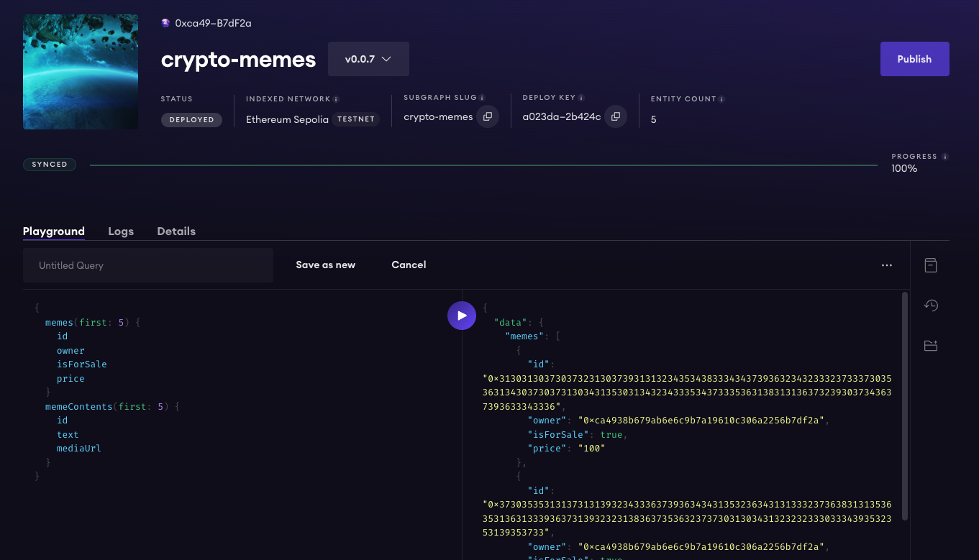Copy the subgraph slug crypto-memes
This screenshot has width=979, height=560.
coord(487,116)
